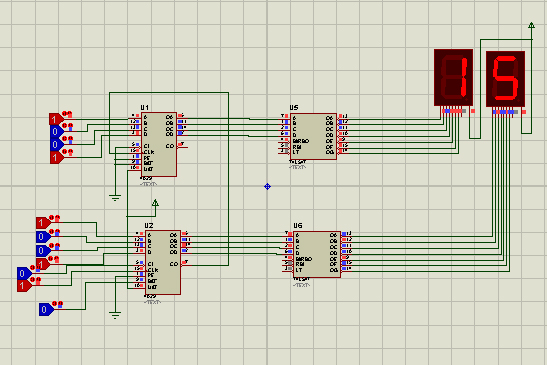The width and height of the screenshot is (547, 365).
Task: Select the U2 counter chip
Action: point(163,262)
